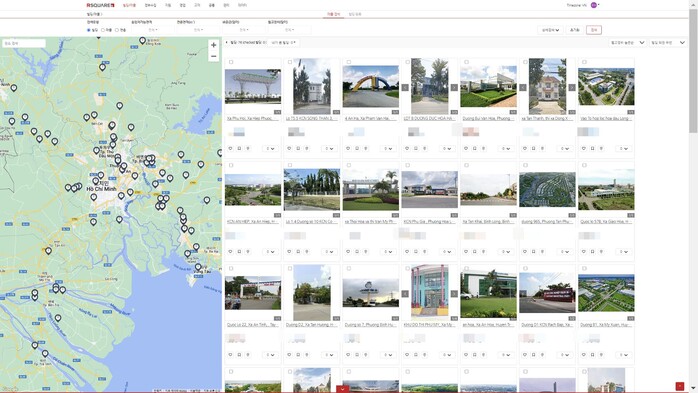Click the map address search field
Image resolution: width=698 pixels, height=393 pixels.
[24, 44]
